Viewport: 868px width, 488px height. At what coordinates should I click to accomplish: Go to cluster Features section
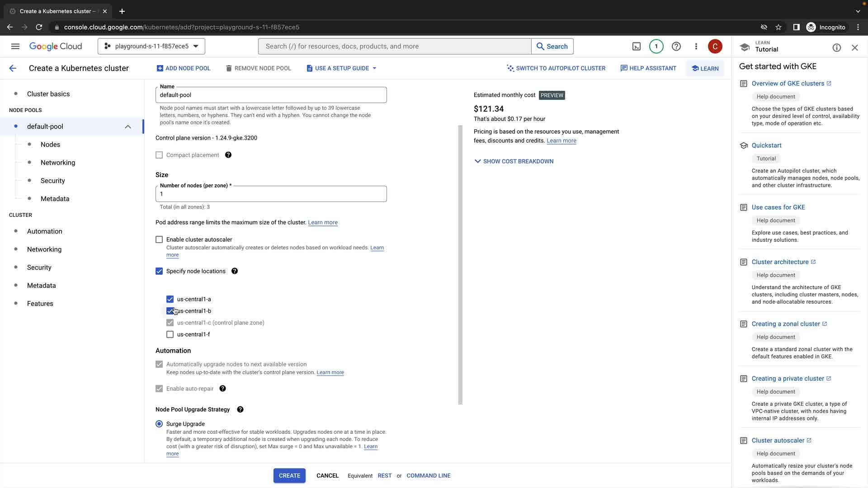(40, 304)
